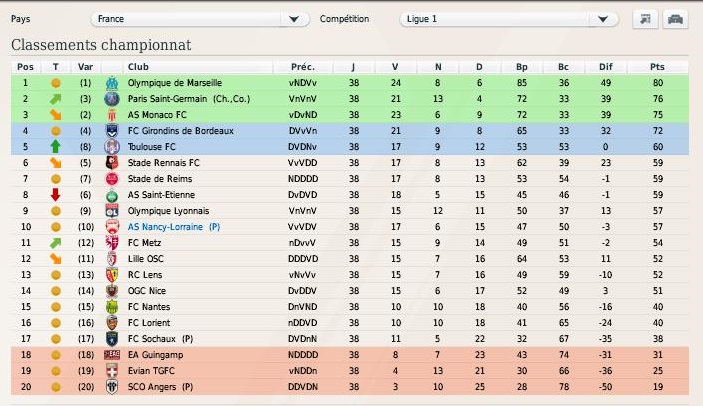Image resolution: width=703 pixels, height=406 pixels.
Task: Select the FC Sochaux (P) name
Action: tap(161, 339)
